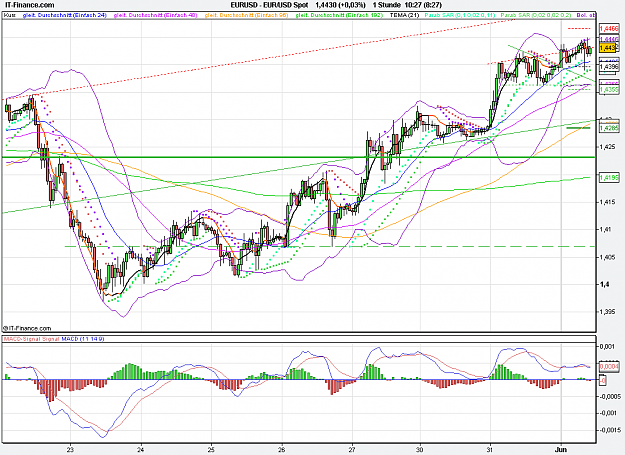Click the '1 Stunde' timeframe label
This screenshot has width=625, height=455.
(x=387, y=5)
